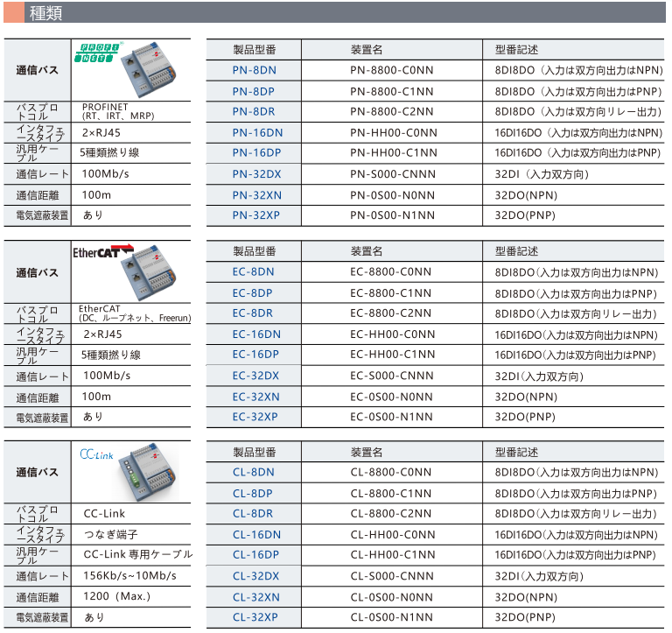Open the CL-8DN product model link
The image size is (672, 633).
(x=253, y=473)
